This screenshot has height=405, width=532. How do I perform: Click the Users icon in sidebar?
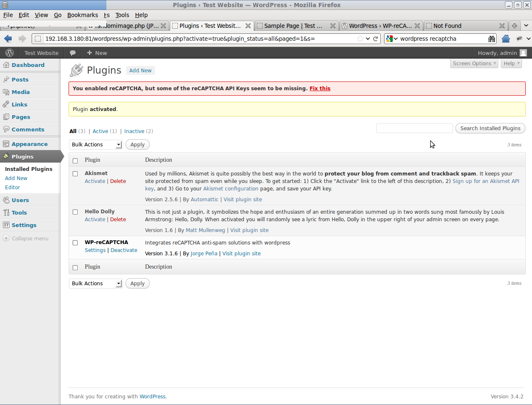(x=6, y=200)
